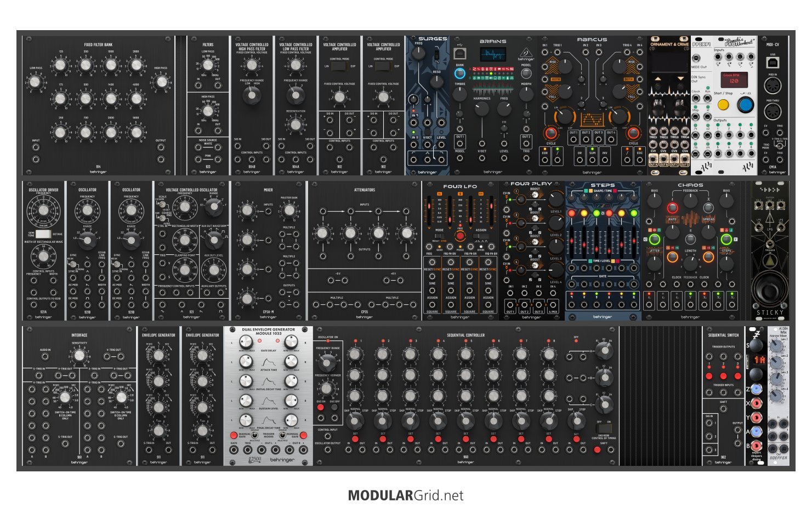812x507 pixels.
Task: Click the Frequency Range selector on Sequential Controller
Action: [x=327, y=362]
